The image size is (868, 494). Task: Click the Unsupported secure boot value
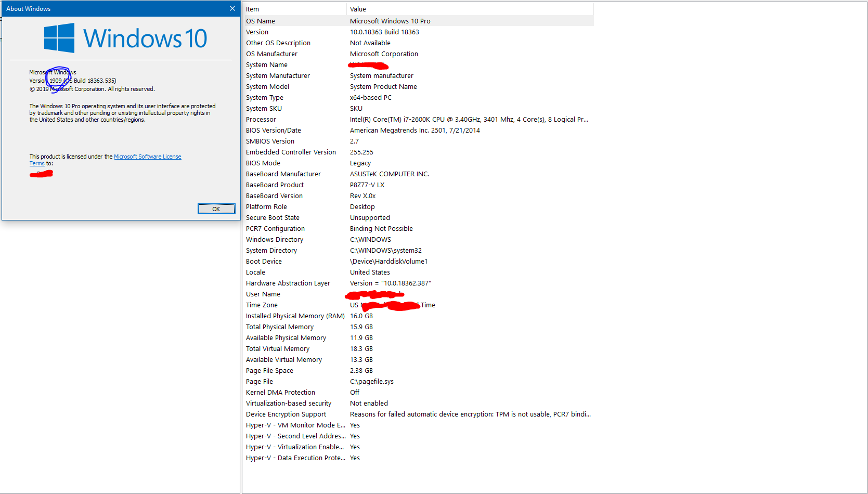(x=370, y=217)
